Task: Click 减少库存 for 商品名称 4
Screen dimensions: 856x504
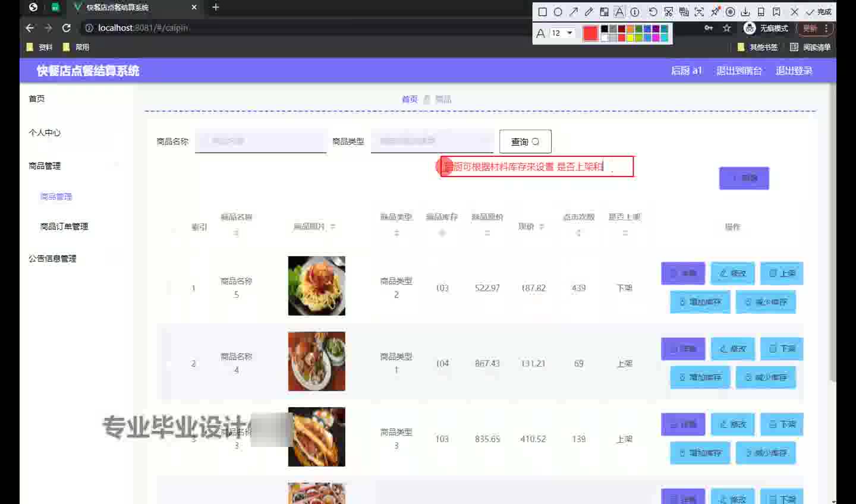Action: tap(766, 377)
